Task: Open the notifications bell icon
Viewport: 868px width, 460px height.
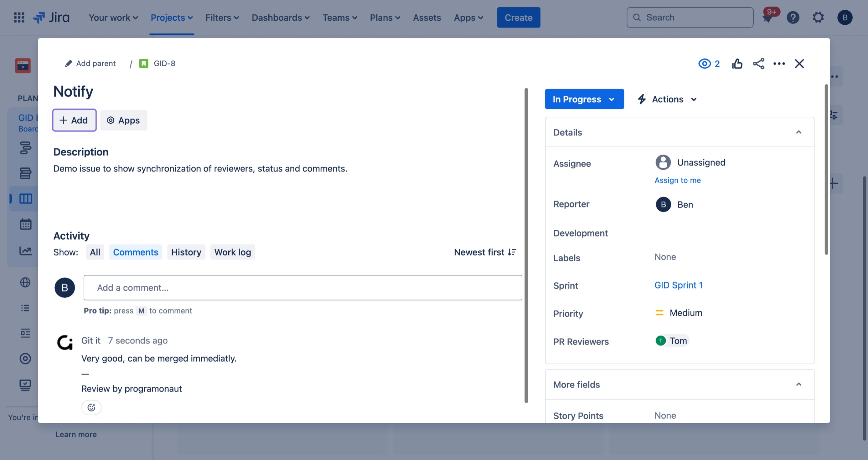Action: (x=767, y=18)
